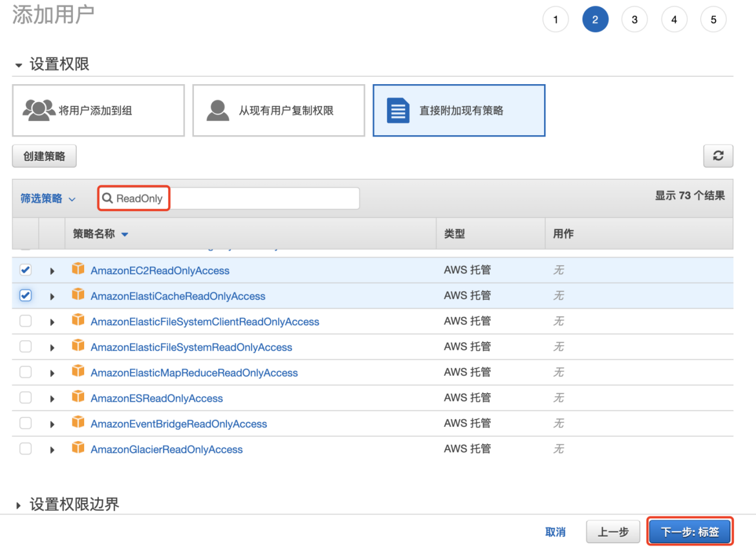Sort by 策略名称 column header
The width and height of the screenshot is (756, 547).
100,234
